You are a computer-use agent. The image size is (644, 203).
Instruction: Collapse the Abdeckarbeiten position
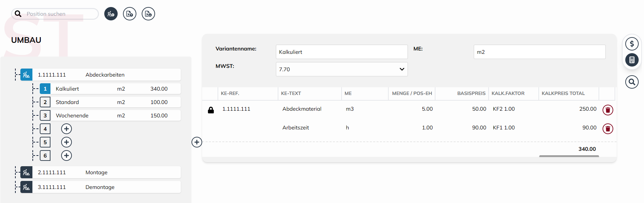point(26,75)
